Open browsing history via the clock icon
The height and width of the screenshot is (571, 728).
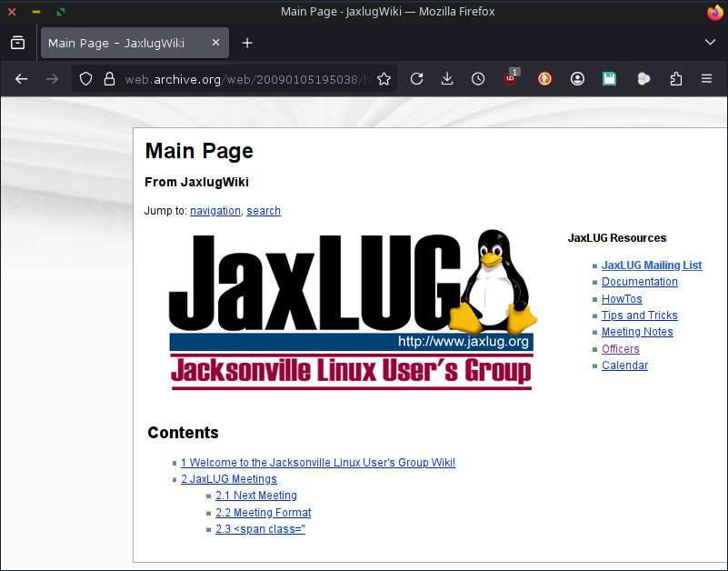pyautogui.click(x=478, y=79)
